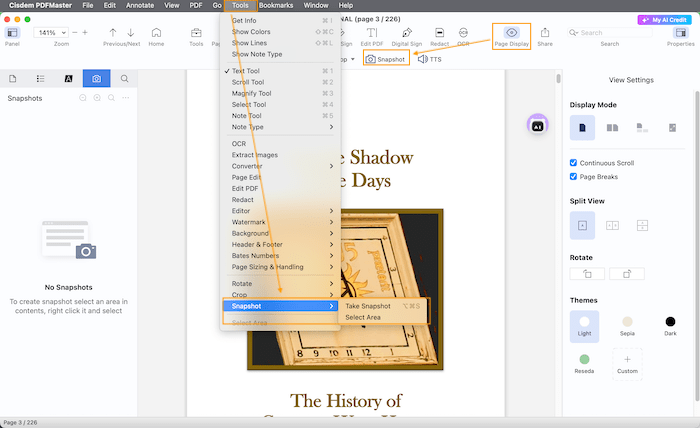Viewport: 700px width, 428px height.
Task: Select book display mode
Action: (642, 128)
